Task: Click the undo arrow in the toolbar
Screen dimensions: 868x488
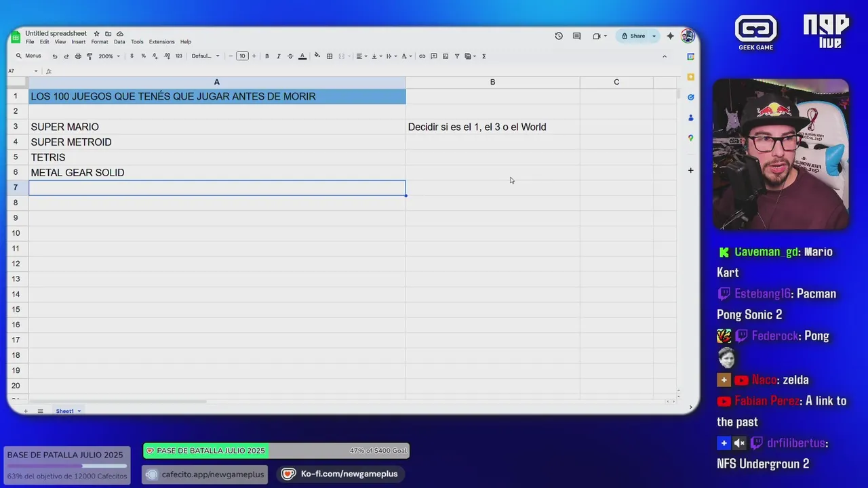Action: (55, 56)
